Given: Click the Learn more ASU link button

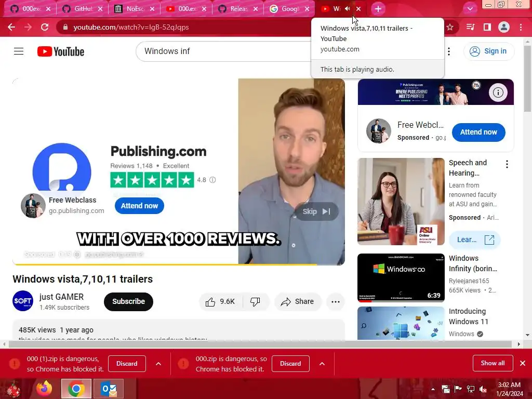Looking at the screenshot, I should point(475,240).
